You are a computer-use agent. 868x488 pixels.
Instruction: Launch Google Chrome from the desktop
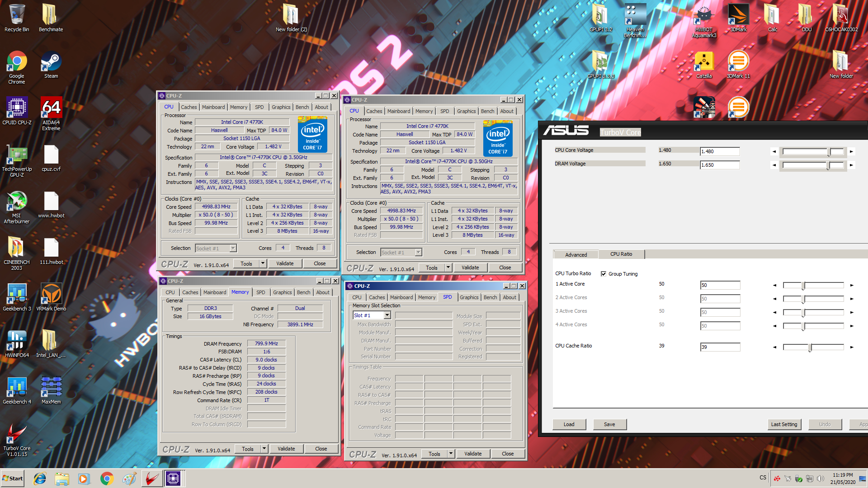pyautogui.click(x=17, y=67)
